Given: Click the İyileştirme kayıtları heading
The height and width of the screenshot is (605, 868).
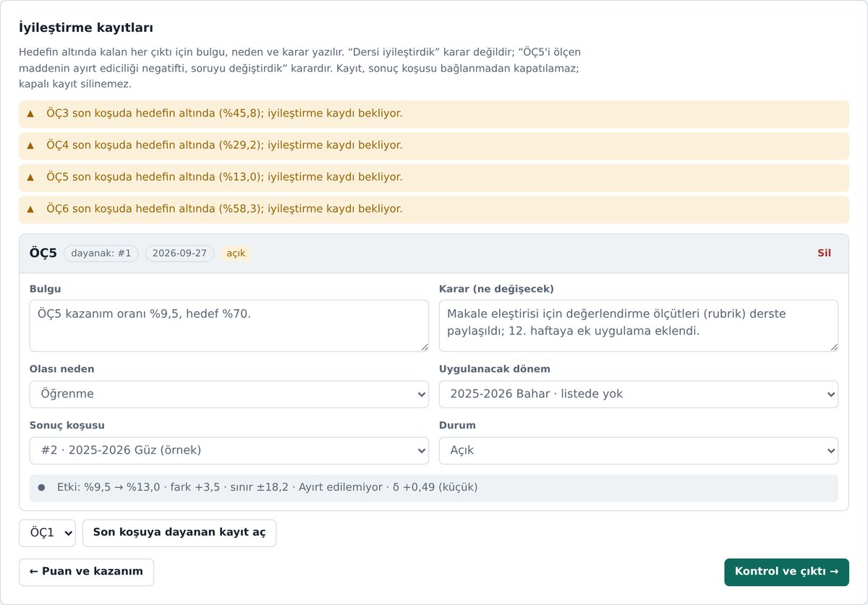Looking at the screenshot, I should (86, 28).
